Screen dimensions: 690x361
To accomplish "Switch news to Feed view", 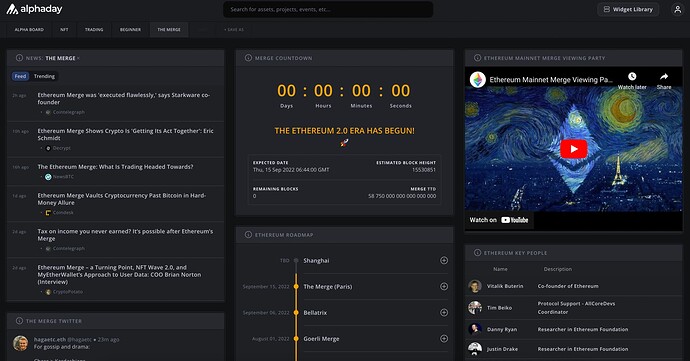I will click(x=20, y=76).
